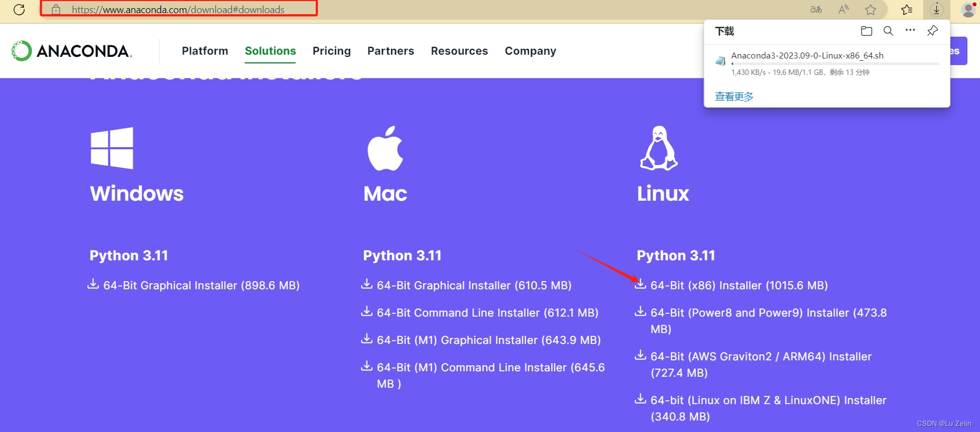Click the Anaconda3-2023.09-0-Linux-x86_64.sh file name
Image resolution: width=980 pixels, height=432 pixels.
tap(807, 55)
